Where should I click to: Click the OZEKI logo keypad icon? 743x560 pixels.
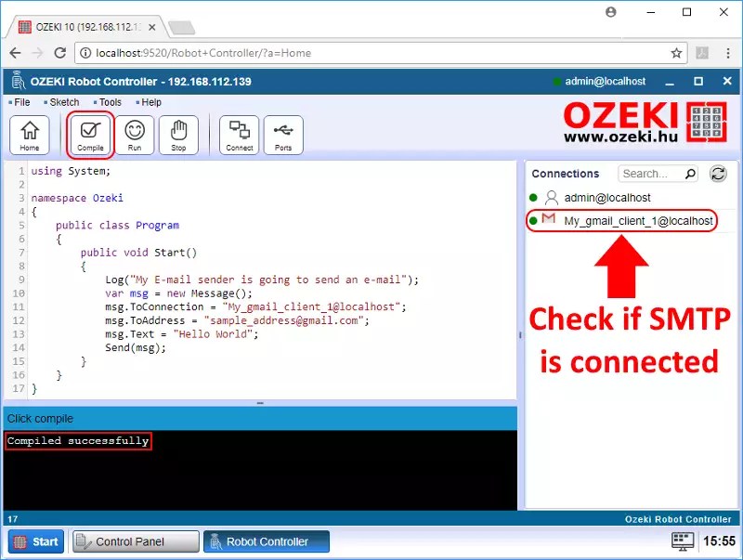[707, 122]
